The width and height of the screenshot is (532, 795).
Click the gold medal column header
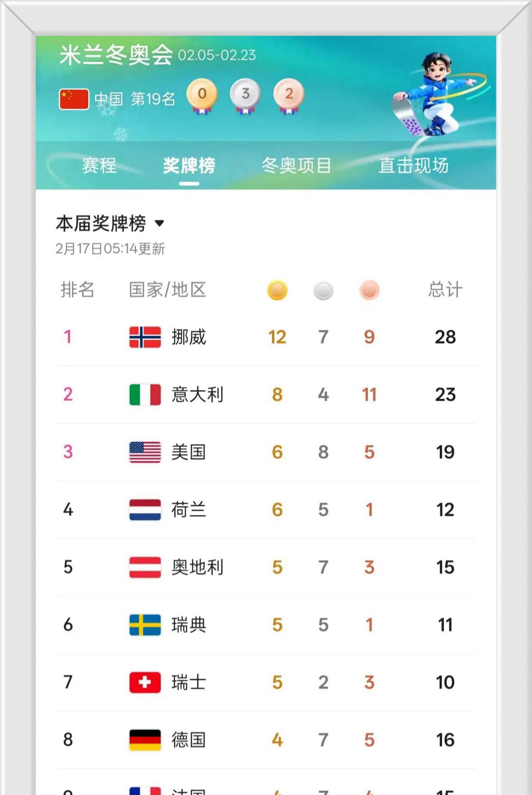277,290
